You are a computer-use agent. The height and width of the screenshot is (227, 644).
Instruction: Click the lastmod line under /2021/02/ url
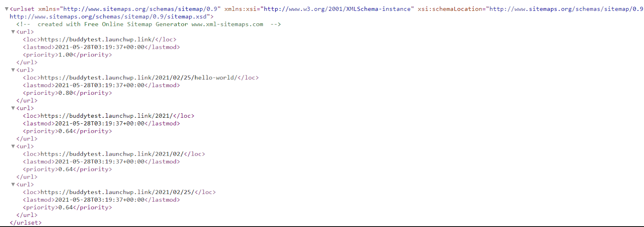pos(101,162)
